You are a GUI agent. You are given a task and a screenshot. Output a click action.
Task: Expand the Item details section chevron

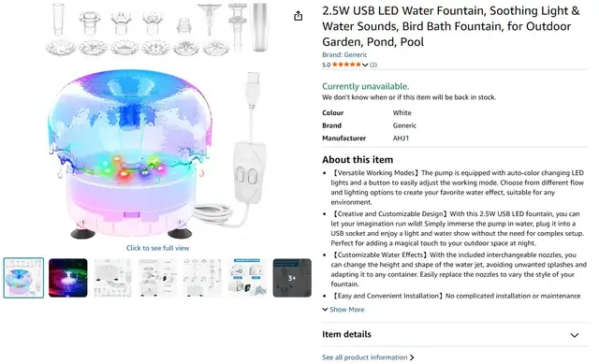[574, 335]
